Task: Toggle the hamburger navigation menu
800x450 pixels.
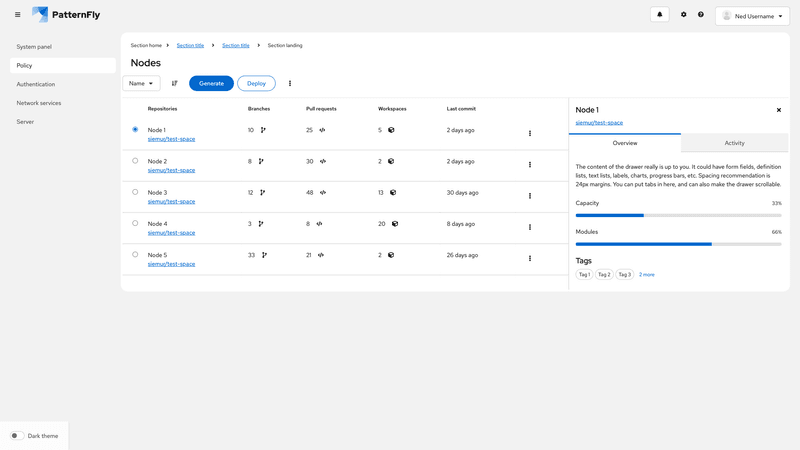Action: (x=17, y=15)
